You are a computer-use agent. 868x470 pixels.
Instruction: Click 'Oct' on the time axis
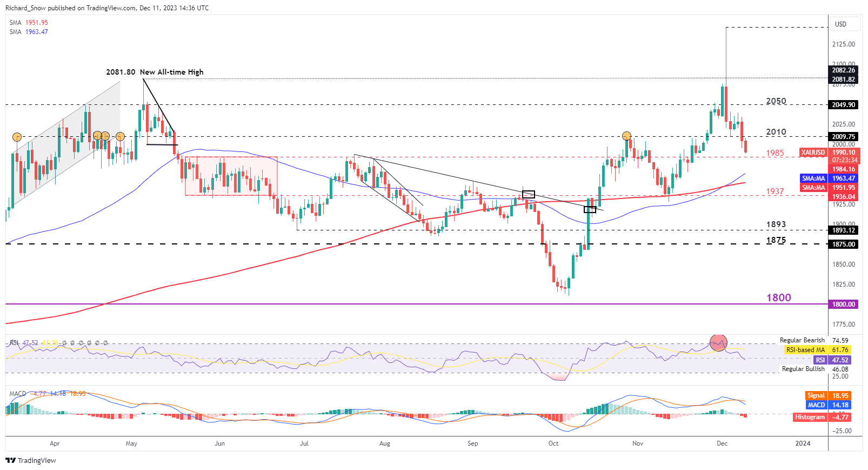(553, 443)
